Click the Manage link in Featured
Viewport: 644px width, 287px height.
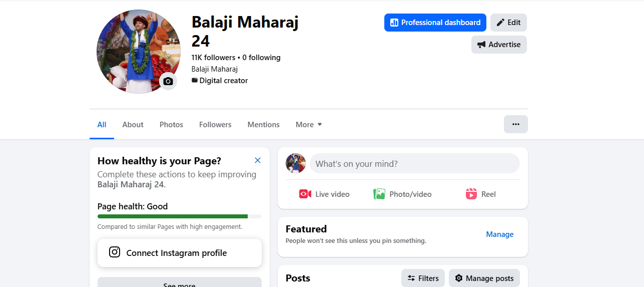point(499,234)
